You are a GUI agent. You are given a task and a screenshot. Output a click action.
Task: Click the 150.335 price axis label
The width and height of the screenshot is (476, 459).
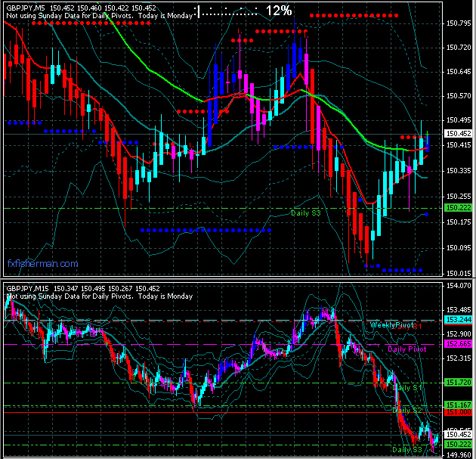coord(459,171)
